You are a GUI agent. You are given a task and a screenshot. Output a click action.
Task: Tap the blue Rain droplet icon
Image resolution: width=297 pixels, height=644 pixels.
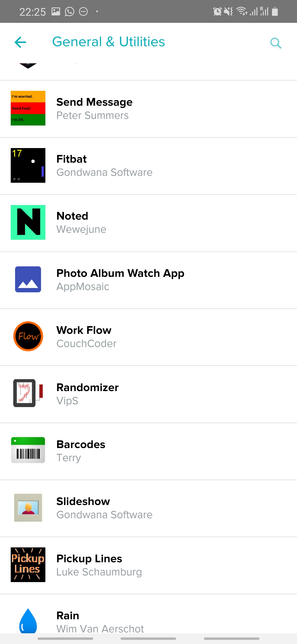coord(28,621)
